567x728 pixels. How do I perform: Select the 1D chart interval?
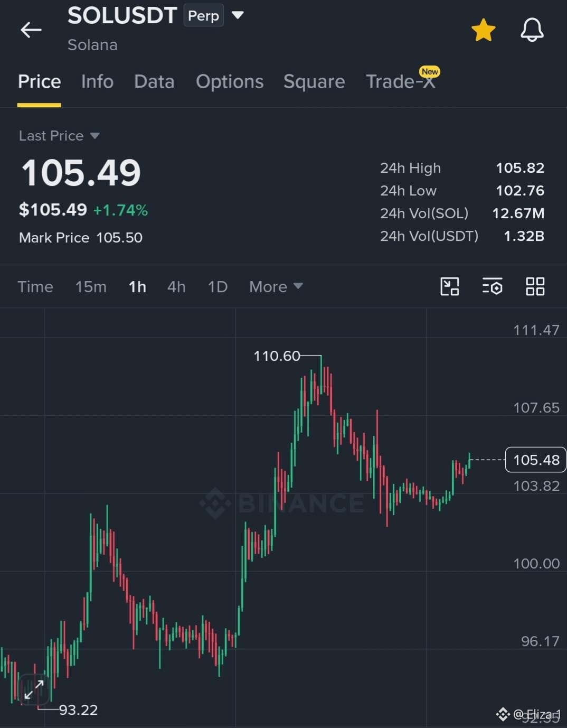pos(218,287)
